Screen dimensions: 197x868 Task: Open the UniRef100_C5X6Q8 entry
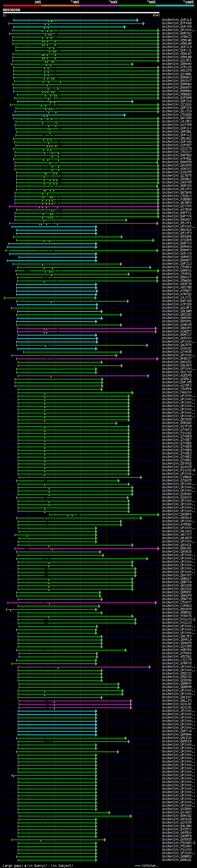click(x=177, y=115)
